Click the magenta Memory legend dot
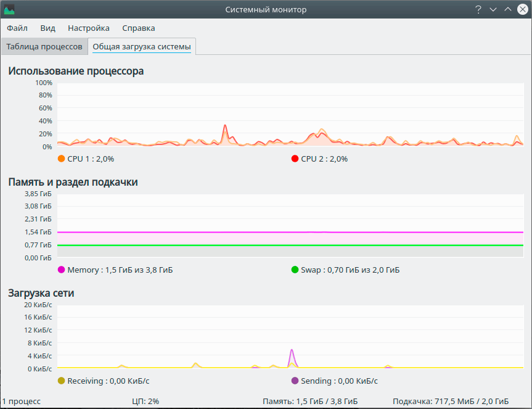532x409 pixels. [62, 270]
